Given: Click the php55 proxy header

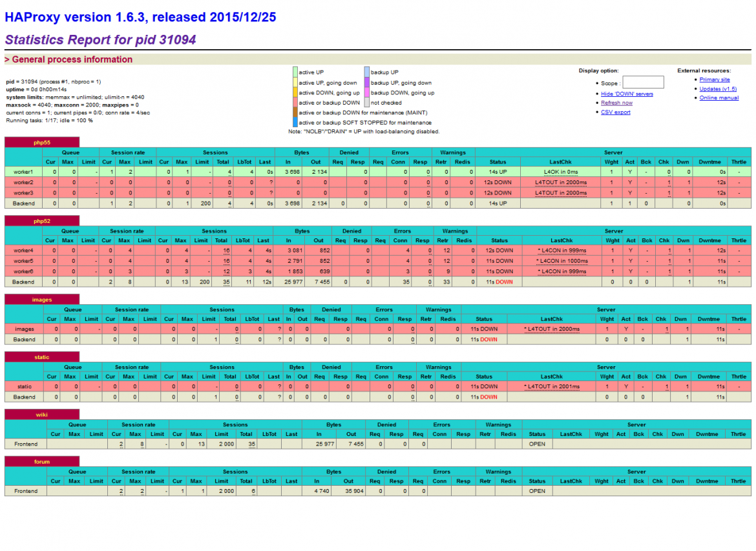Looking at the screenshot, I should [x=42, y=142].
